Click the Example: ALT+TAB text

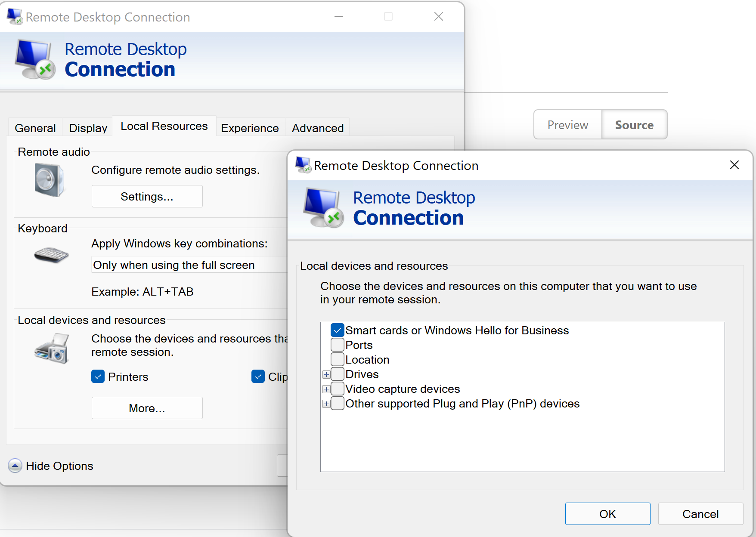tap(143, 291)
